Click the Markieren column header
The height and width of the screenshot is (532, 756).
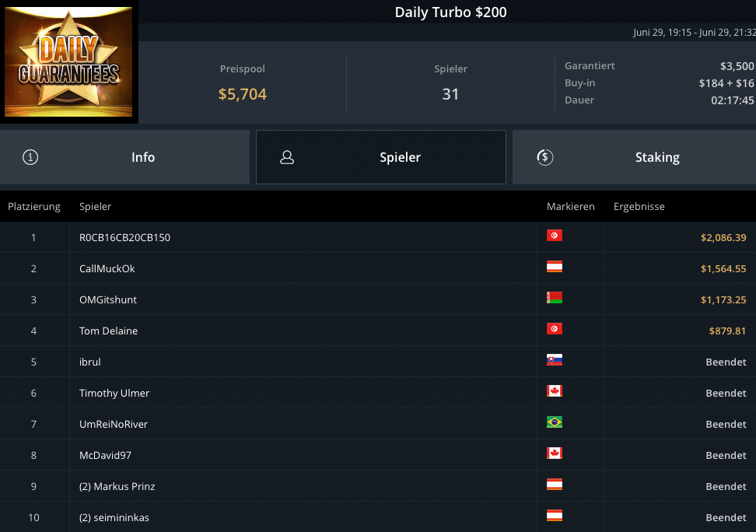click(x=570, y=207)
